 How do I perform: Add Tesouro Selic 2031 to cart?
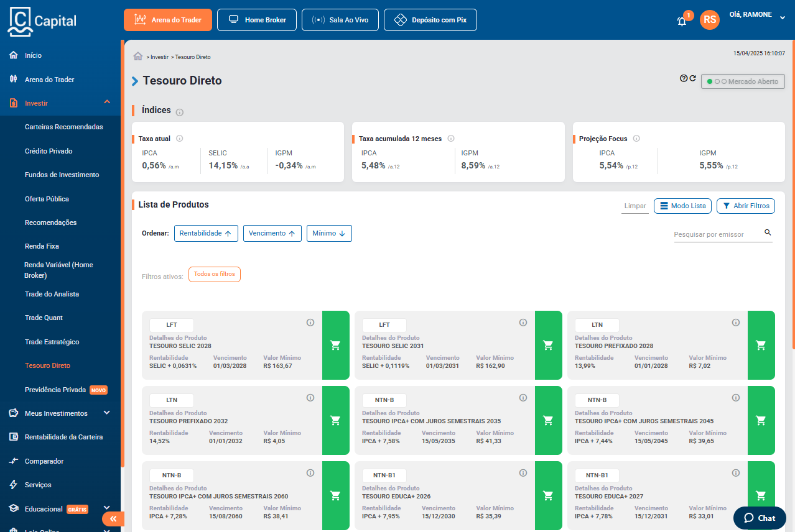point(549,345)
